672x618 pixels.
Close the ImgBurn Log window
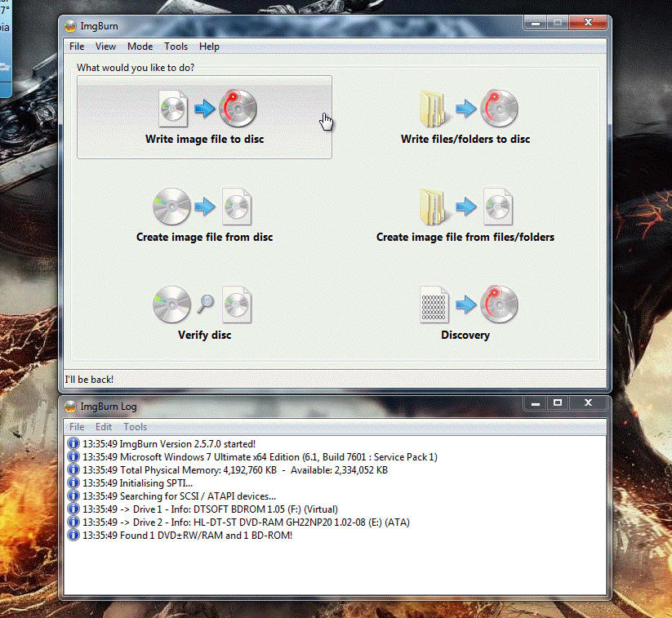coord(588,403)
